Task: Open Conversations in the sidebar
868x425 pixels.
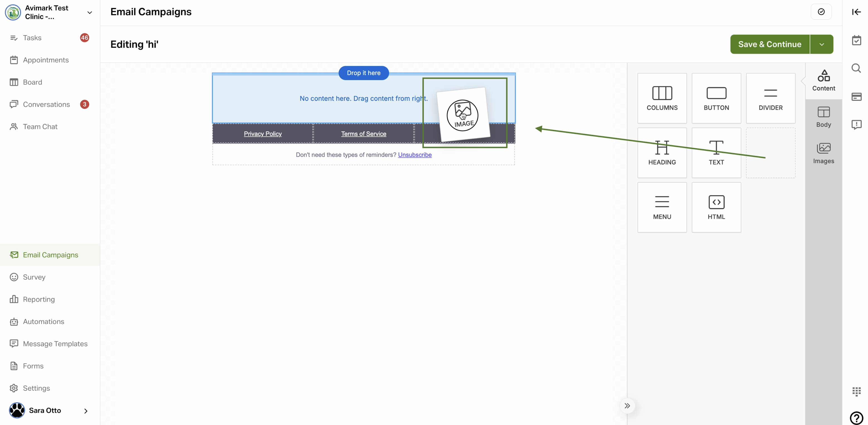Action: (46, 104)
